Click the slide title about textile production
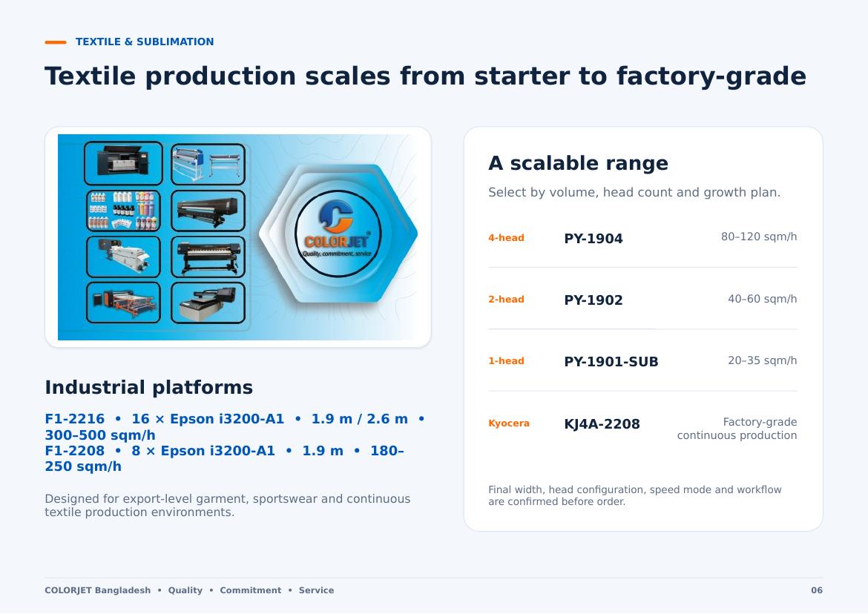868x614 pixels. (425, 76)
